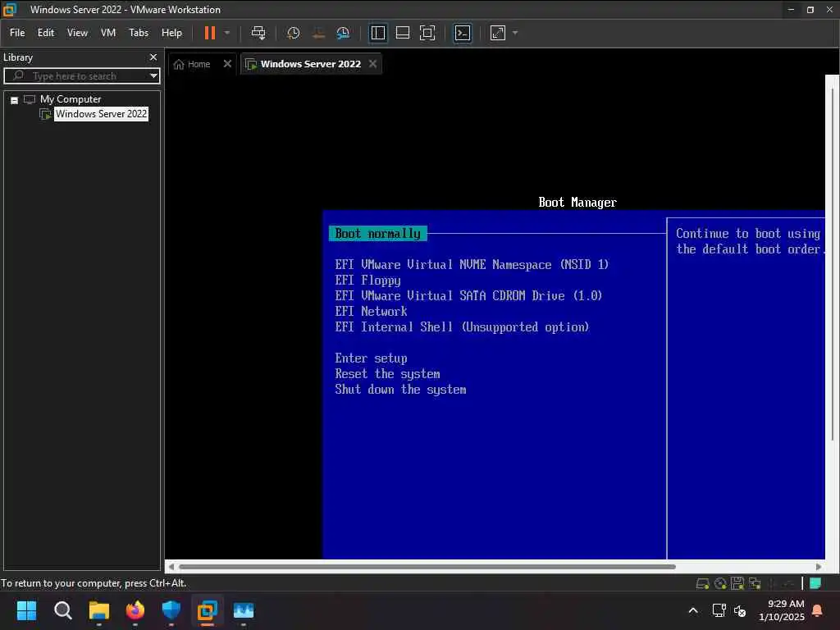Close the Windows Server 2022 tab

point(373,64)
